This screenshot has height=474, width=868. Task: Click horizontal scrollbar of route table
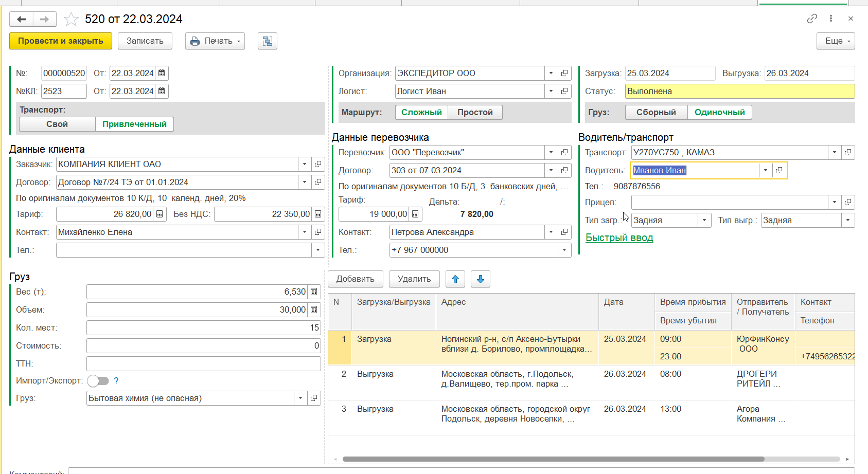[x=553, y=459]
